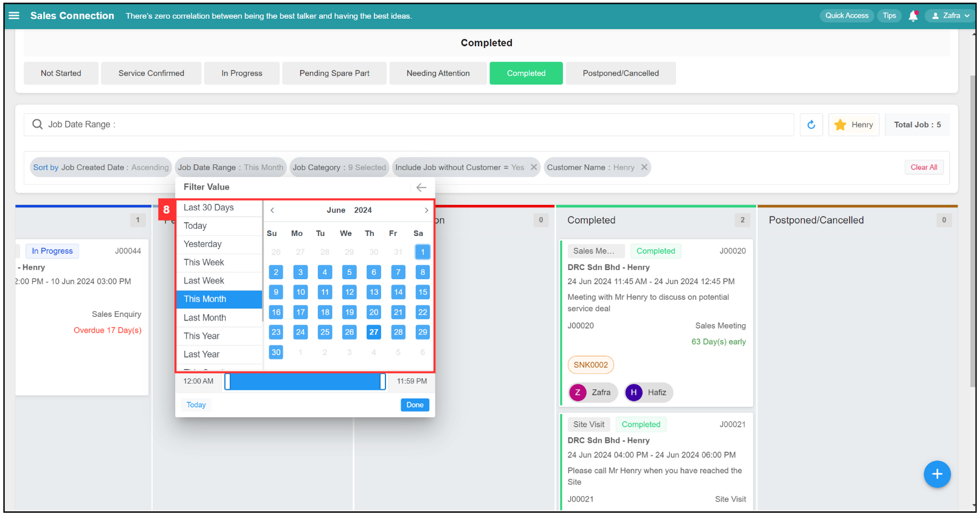Select the This Year preset
This screenshot has width=980, height=520.
coord(219,336)
